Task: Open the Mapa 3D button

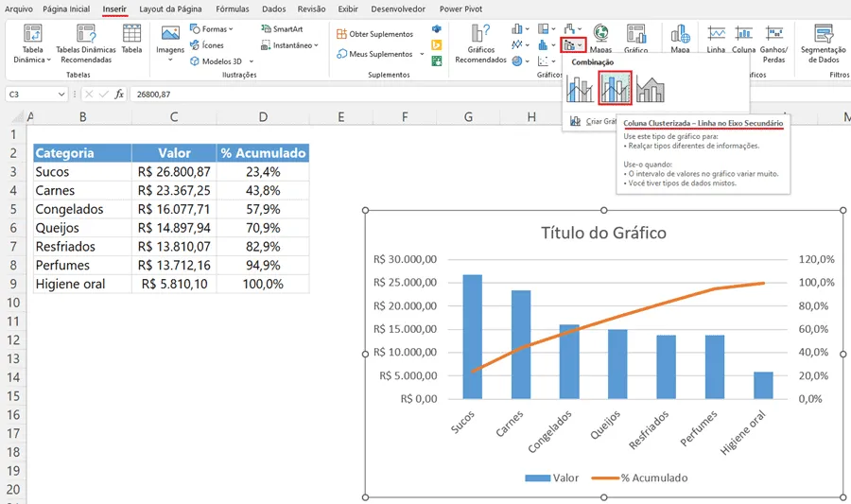Action: [680, 38]
